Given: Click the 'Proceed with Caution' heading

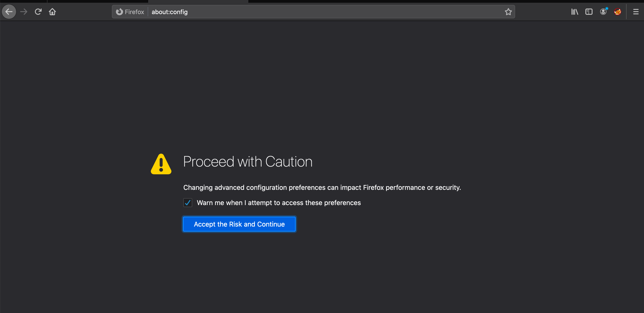Looking at the screenshot, I should (247, 162).
